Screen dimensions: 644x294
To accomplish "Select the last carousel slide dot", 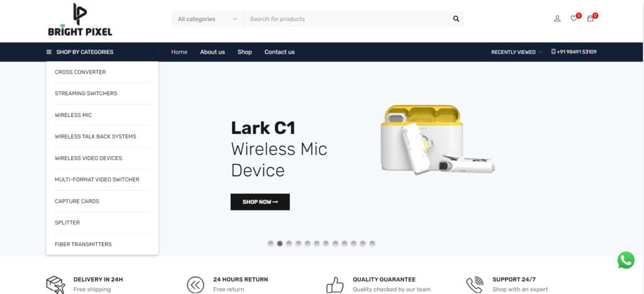I will pos(372,244).
